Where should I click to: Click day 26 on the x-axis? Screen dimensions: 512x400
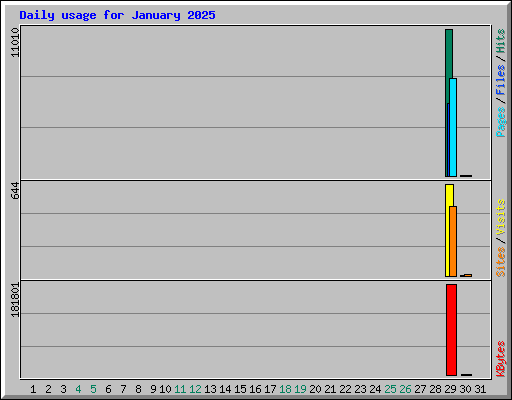click(x=405, y=389)
